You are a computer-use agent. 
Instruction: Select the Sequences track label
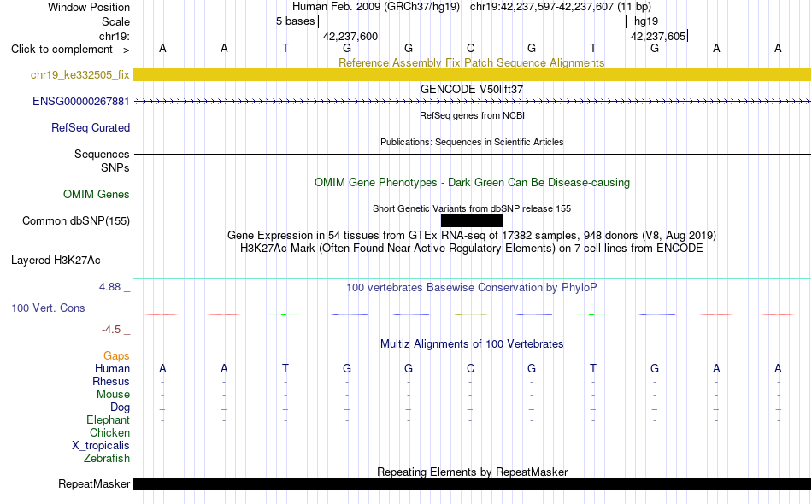102,155
